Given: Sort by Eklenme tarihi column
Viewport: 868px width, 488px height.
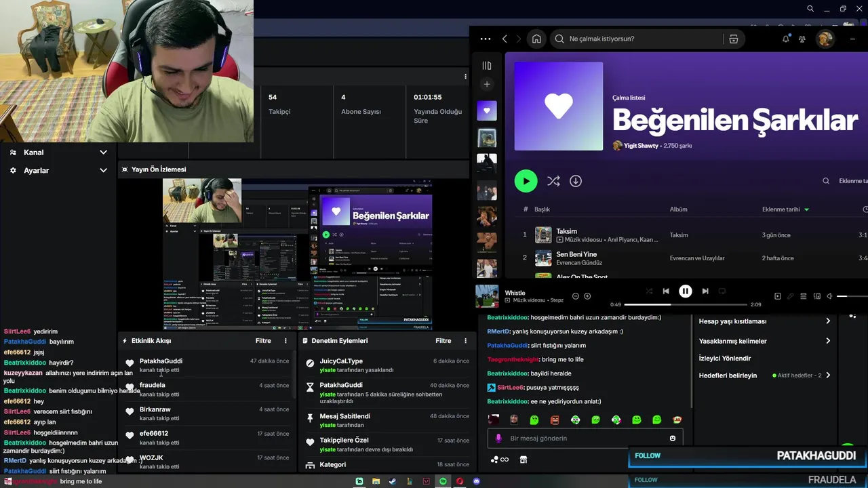Looking at the screenshot, I should click(x=785, y=209).
